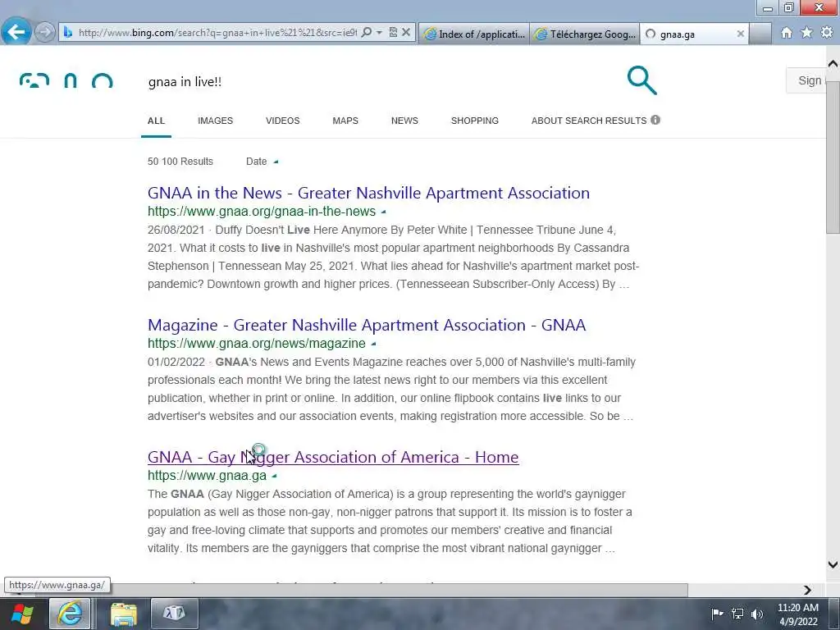Open 'GNAA in the News - Greater Nashville Apartment Association'

pyautogui.click(x=368, y=193)
